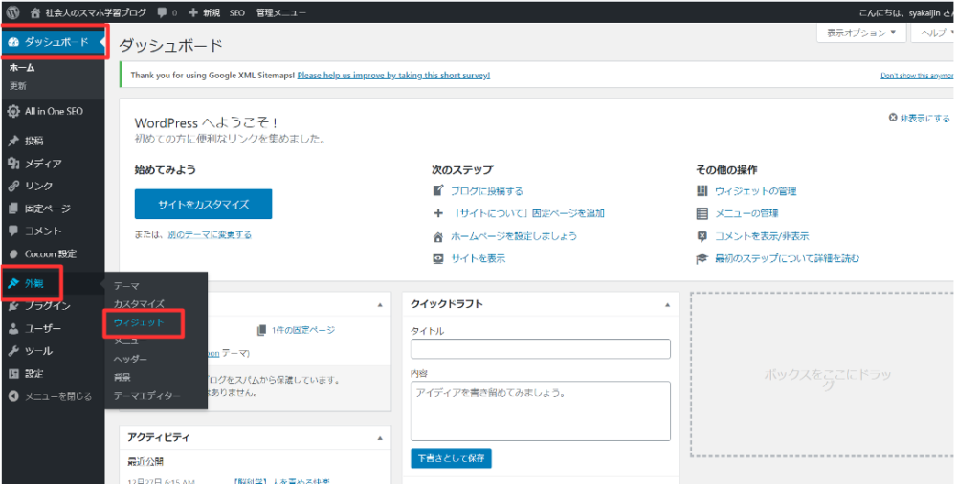Click the リンク chain icon in sidebar
This screenshot has height=484, width=980.
(x=13, y=186)
